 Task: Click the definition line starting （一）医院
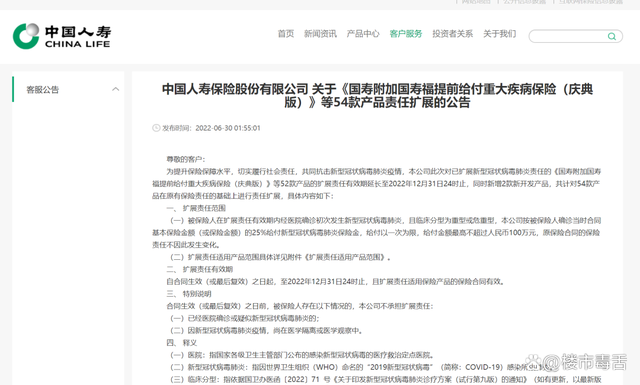tap(302, 355)
